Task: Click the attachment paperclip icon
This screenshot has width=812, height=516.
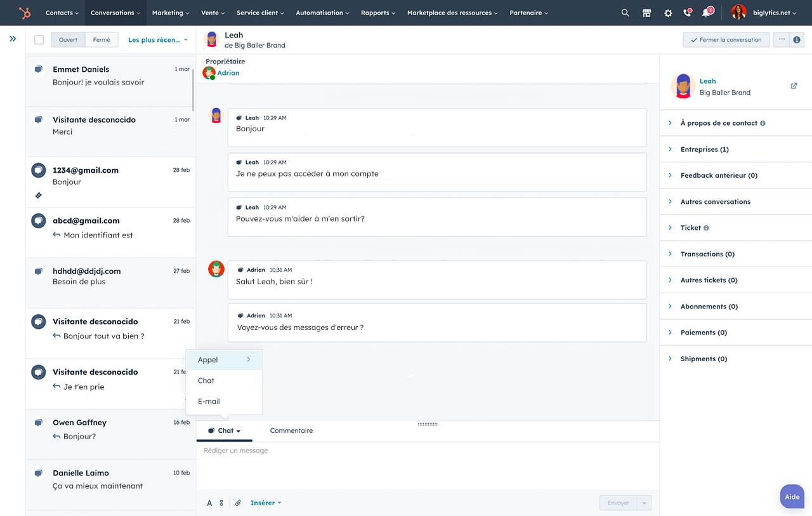Action: [x=238, y=503]
